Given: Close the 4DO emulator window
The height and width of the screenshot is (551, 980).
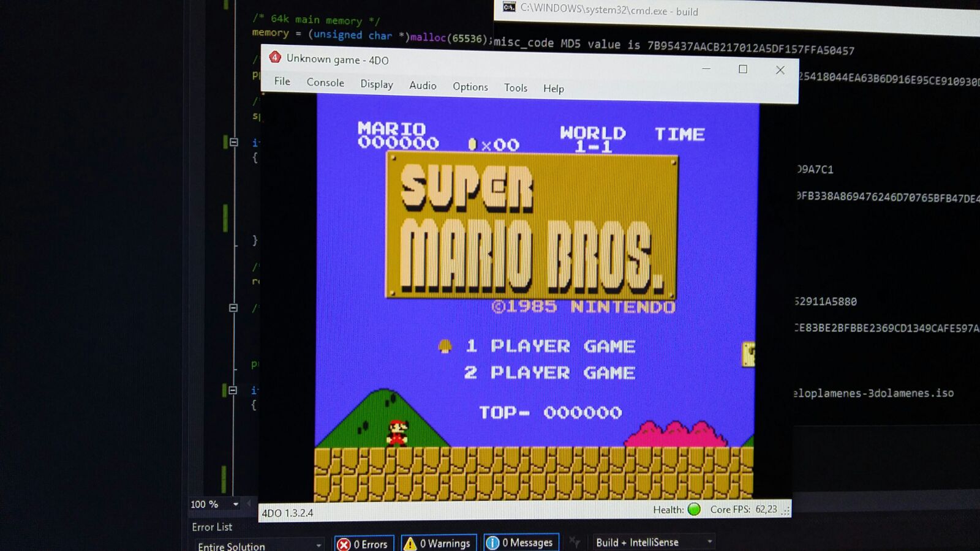Looking at the screenshot, I should click(x=780, y=70).
